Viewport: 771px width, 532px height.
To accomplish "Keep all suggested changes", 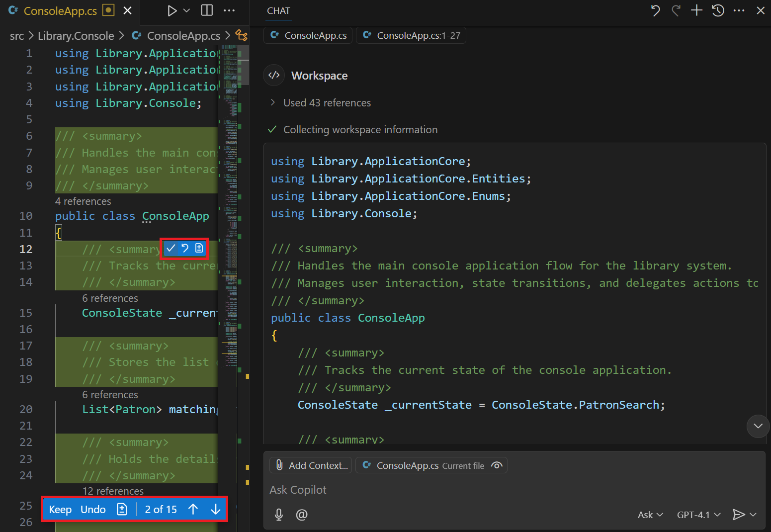I will (x=60, y=509).
